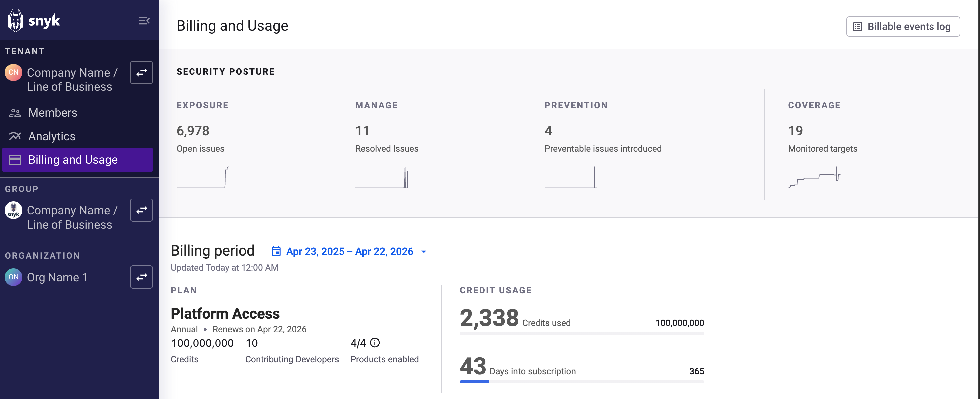Click the Exposure open issues sparkline

[x=203, y=178]
